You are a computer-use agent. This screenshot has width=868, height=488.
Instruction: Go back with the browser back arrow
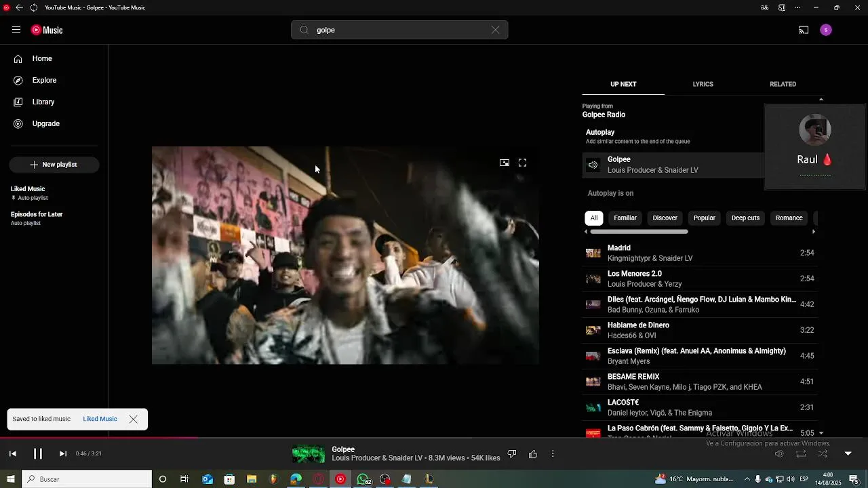tap(19, 7)
